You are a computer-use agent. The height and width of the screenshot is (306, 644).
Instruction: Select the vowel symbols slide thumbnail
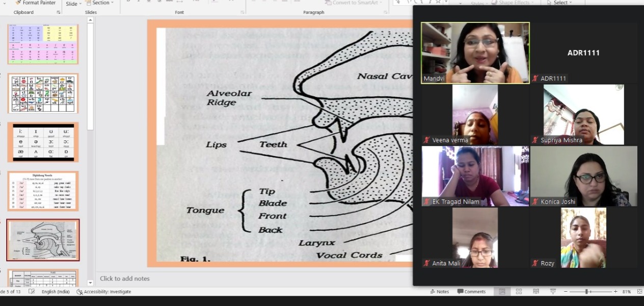click(x=43, y=142)
